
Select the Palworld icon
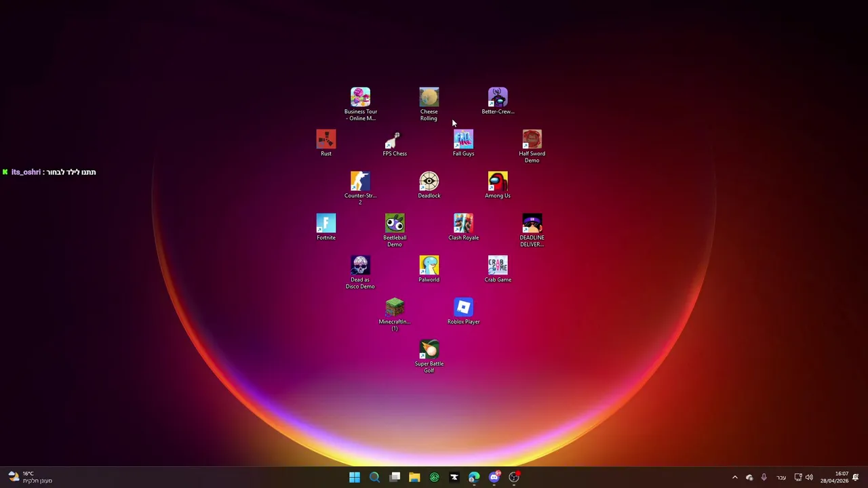pos(429,269)
